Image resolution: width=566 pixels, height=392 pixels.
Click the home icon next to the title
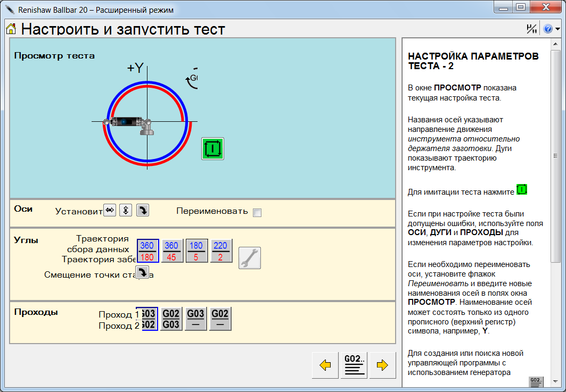tap(11, 29)
